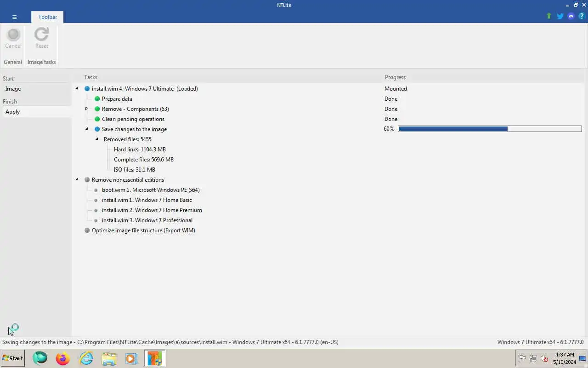Image resolution: width=588 pixels, height=368 pixels.
Task: Select install.wim 4. Windows 7 Ultimate (Loaded) row
Action: (145, 89)
